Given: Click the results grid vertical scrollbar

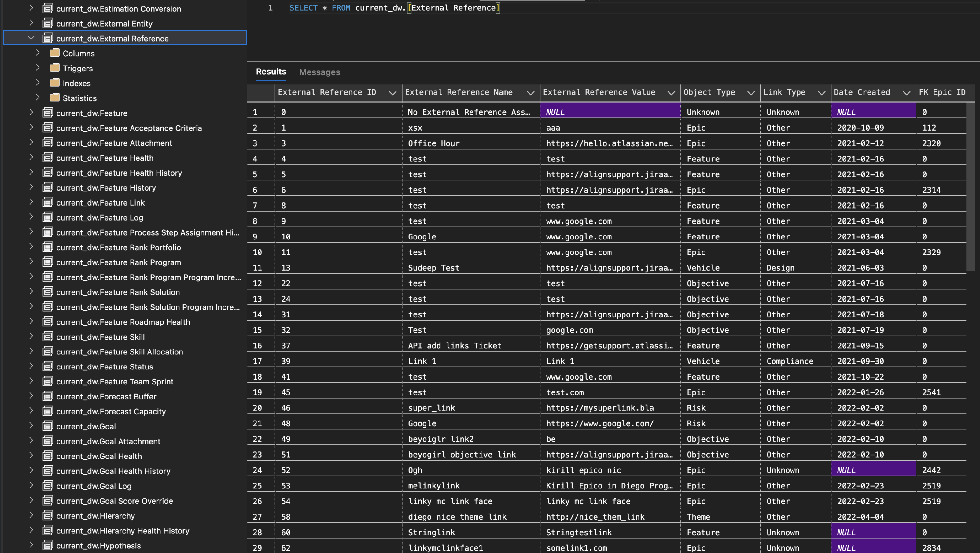Looking at the screenshot, I should (971, 187).
